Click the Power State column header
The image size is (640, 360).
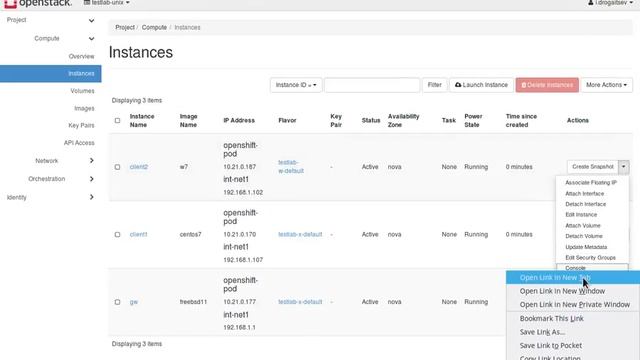click(473, 120)
